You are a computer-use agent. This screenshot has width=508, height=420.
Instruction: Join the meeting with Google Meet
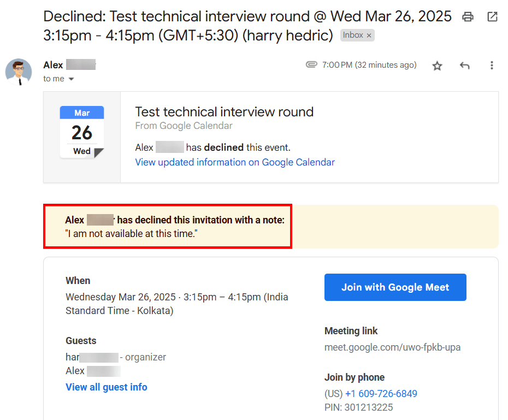(395, 287)
